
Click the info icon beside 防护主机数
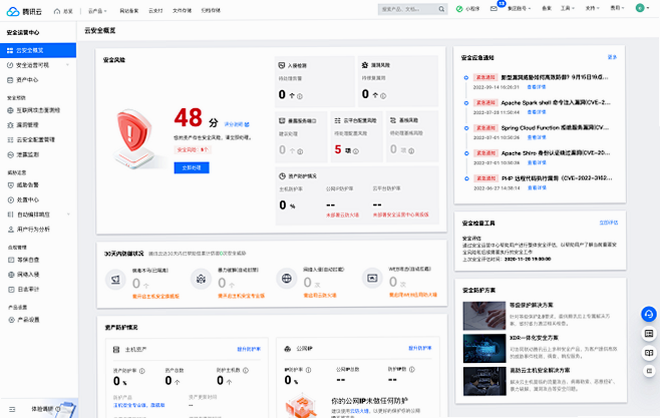(246, 370)
